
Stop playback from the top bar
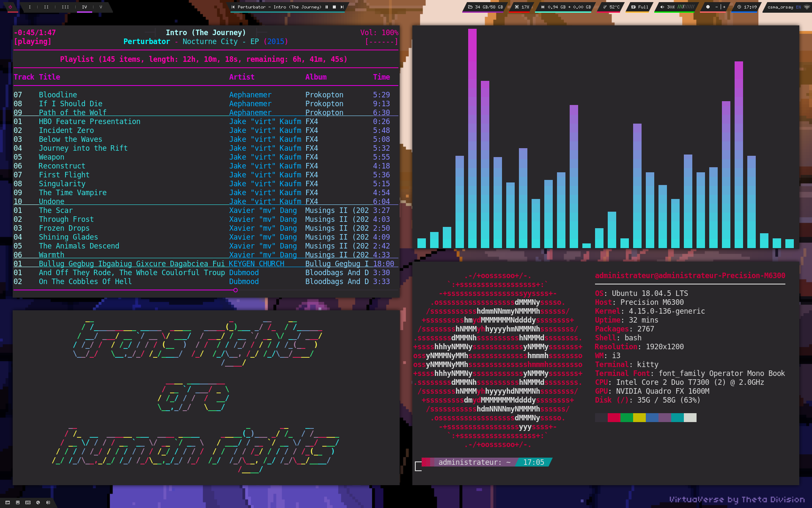pos(334,7)
